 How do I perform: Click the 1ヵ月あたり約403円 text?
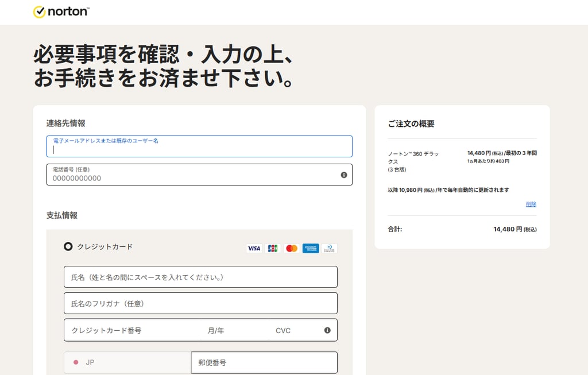[488, 161]
